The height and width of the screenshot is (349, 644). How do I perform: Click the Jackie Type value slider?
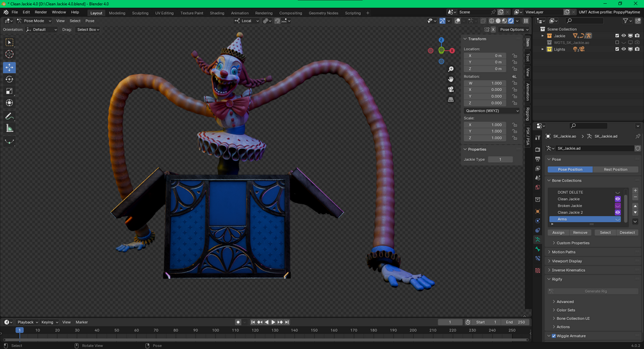500,160
